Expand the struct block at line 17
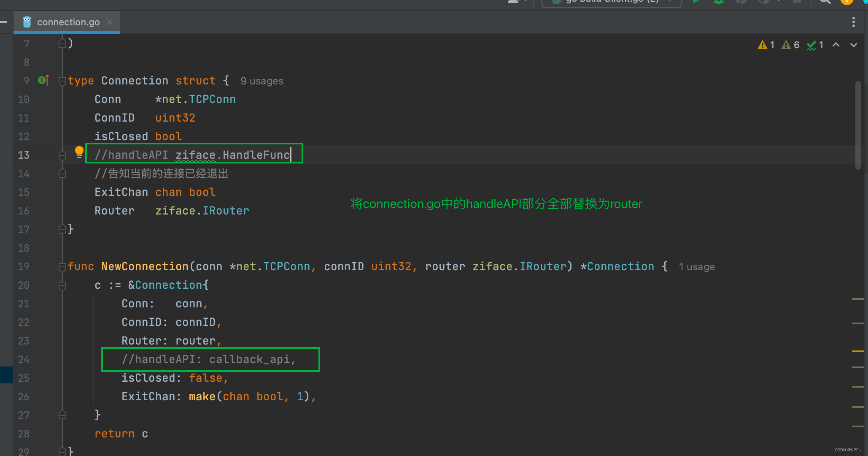Screen dimensions: 868x456 click(62, 229)
